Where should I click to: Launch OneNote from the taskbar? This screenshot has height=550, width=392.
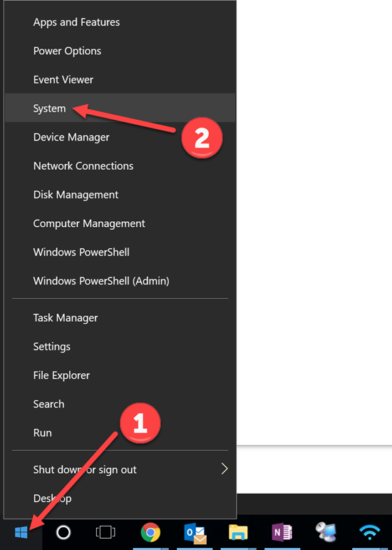point(282,532)
